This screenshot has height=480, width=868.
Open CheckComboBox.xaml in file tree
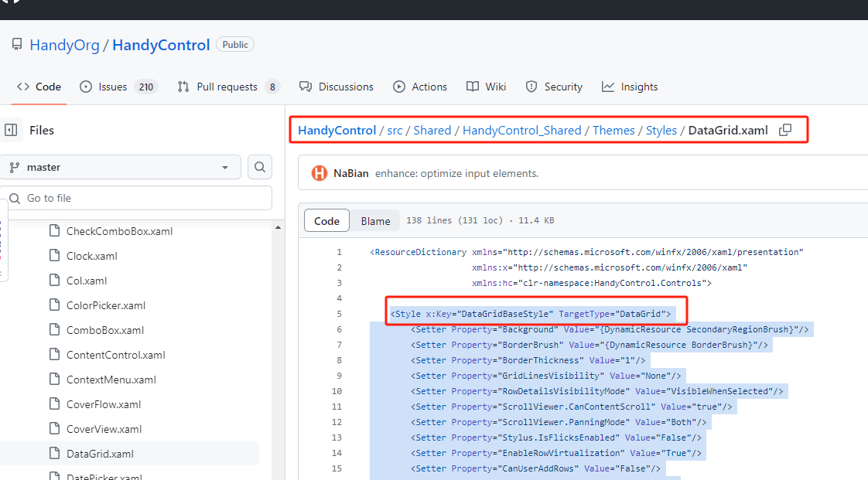pyautogui.click(x=120, y=231)
